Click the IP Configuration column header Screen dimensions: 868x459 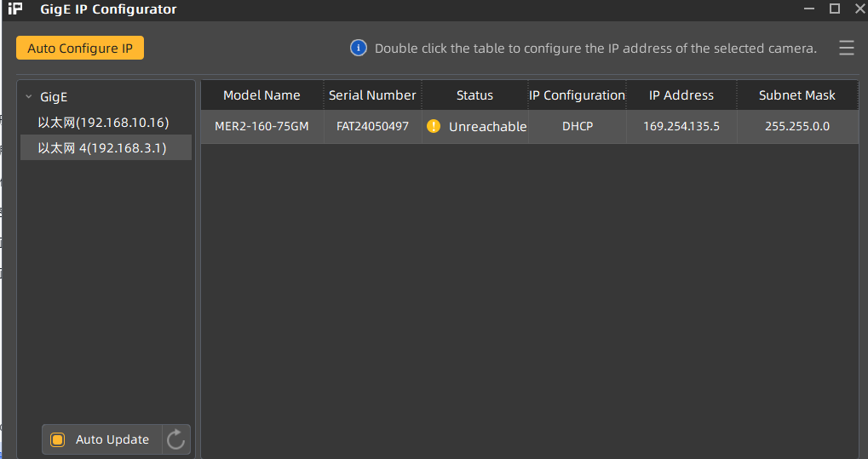577,95
